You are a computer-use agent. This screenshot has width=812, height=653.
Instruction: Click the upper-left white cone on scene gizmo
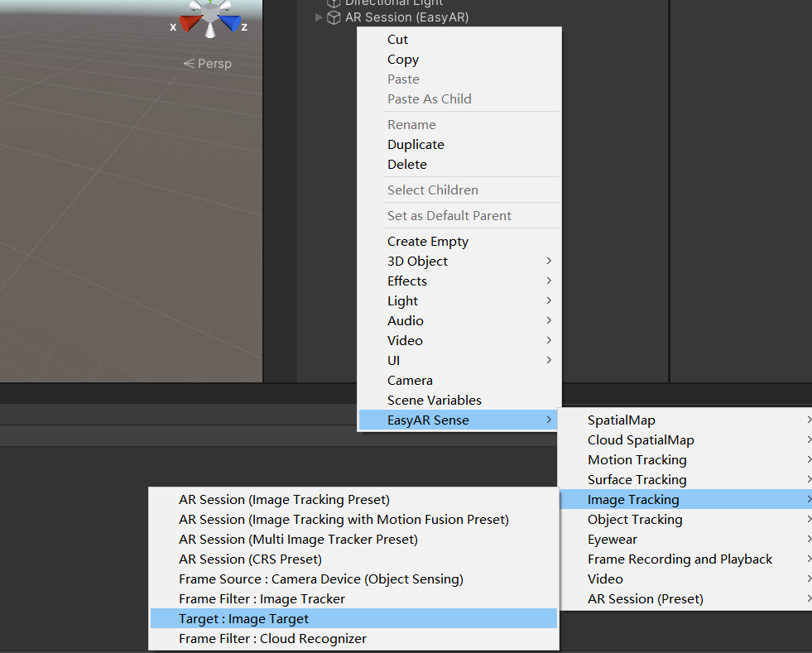pyautogui.click(x=193, y=5)
